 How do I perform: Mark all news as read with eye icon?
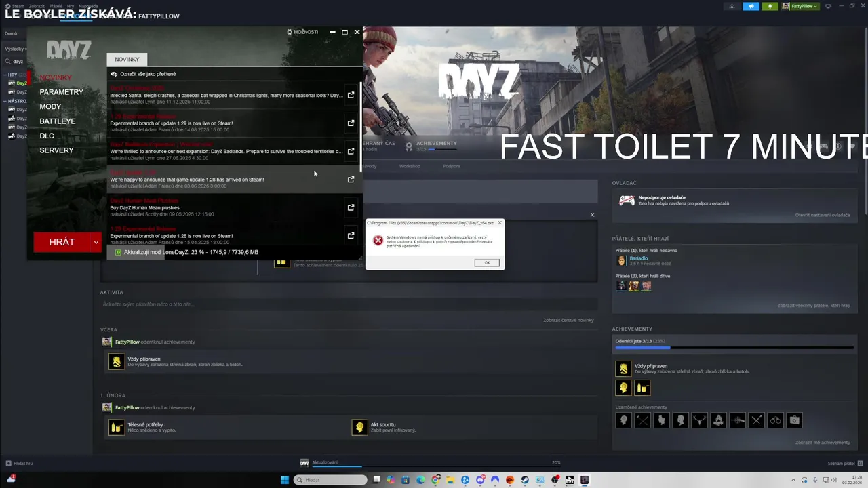tap(114, 73)
